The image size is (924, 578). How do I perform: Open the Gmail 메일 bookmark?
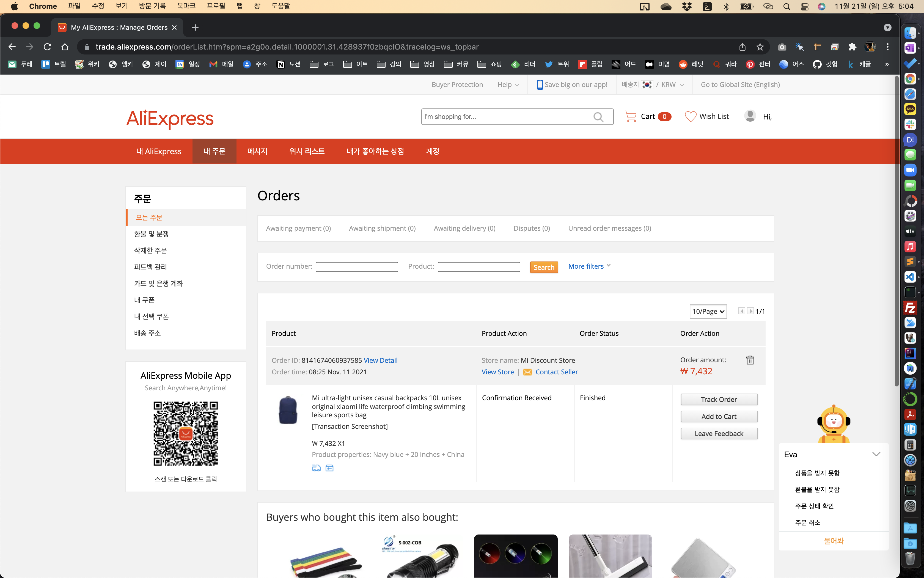pos(221,64)
